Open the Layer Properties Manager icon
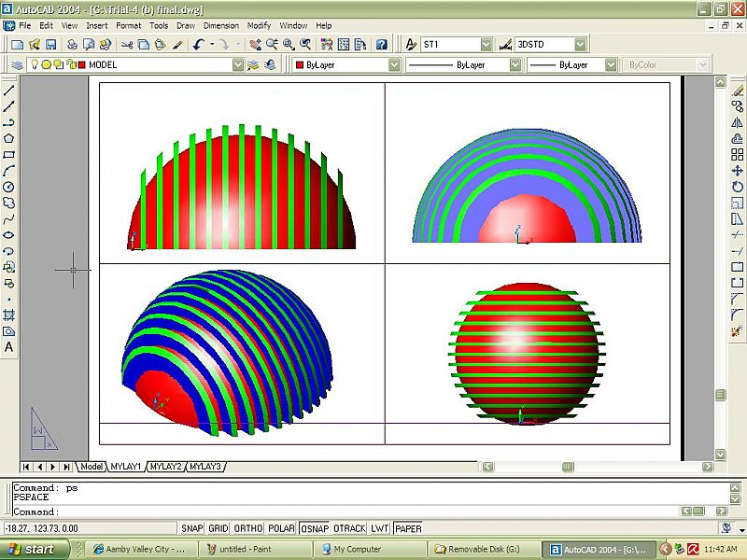 tap(17, 65)
